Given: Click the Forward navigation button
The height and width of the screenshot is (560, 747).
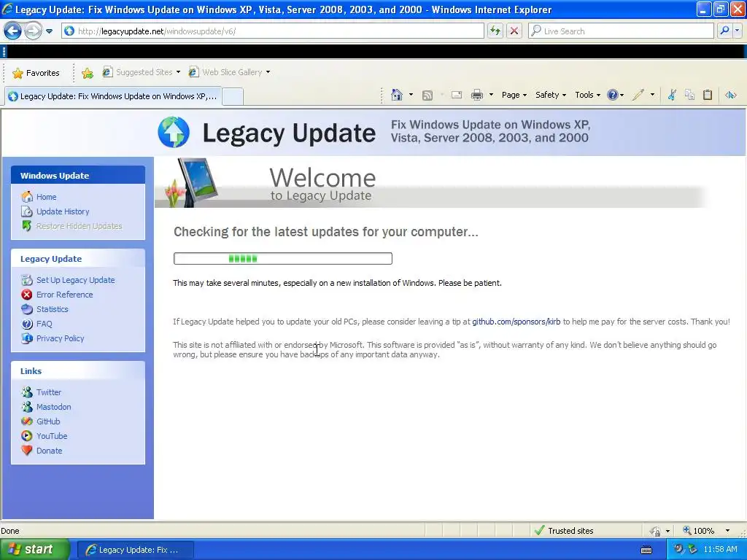Looking at the screenshot, I should click(33, 31).
